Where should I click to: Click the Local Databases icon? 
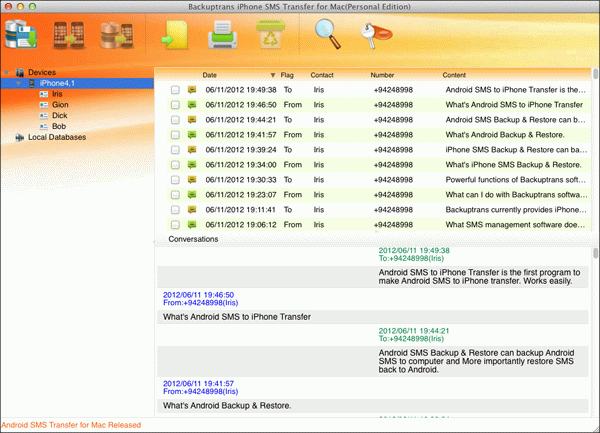coord(20,137)
